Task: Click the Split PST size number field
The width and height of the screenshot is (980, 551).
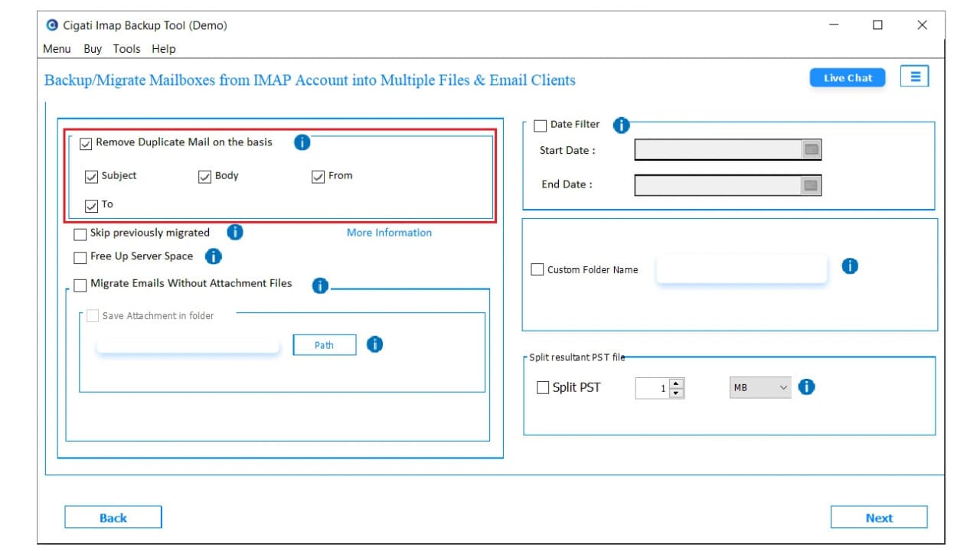Action: click(x=652, y=388)
